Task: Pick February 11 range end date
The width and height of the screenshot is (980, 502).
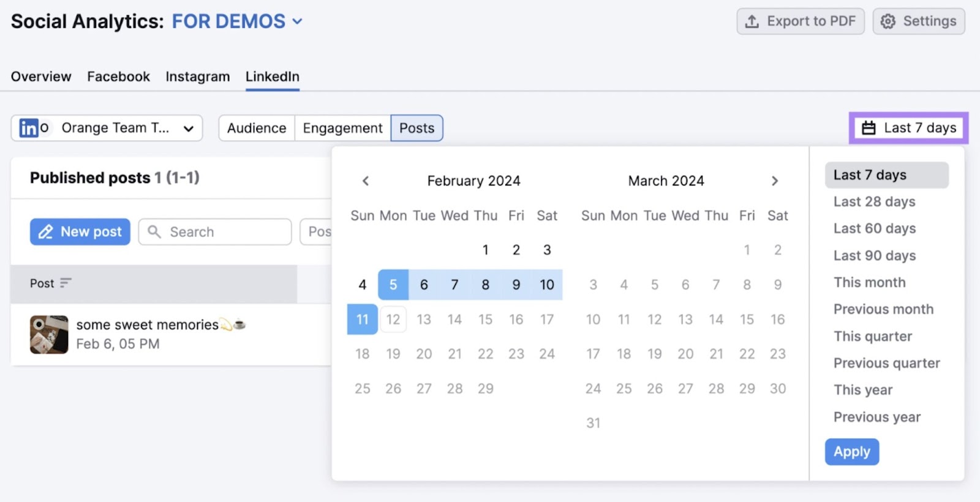Action: click(x=363, y=320)
